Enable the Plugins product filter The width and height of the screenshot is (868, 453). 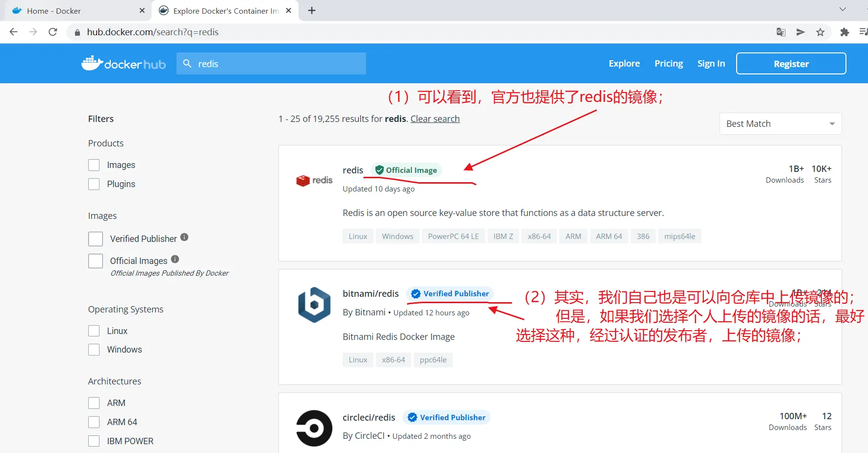pyautogui.click(x=94, y=184)
